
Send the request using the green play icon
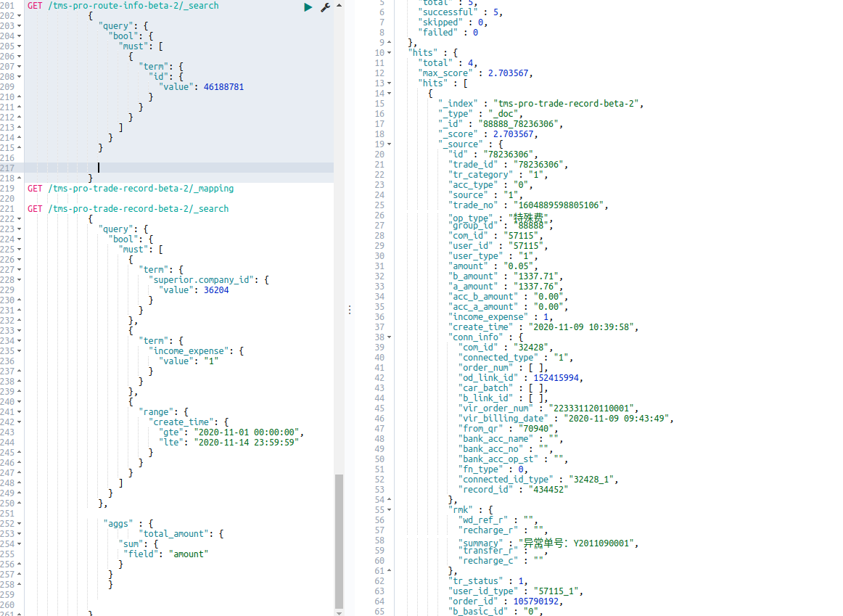pos(308,6)
